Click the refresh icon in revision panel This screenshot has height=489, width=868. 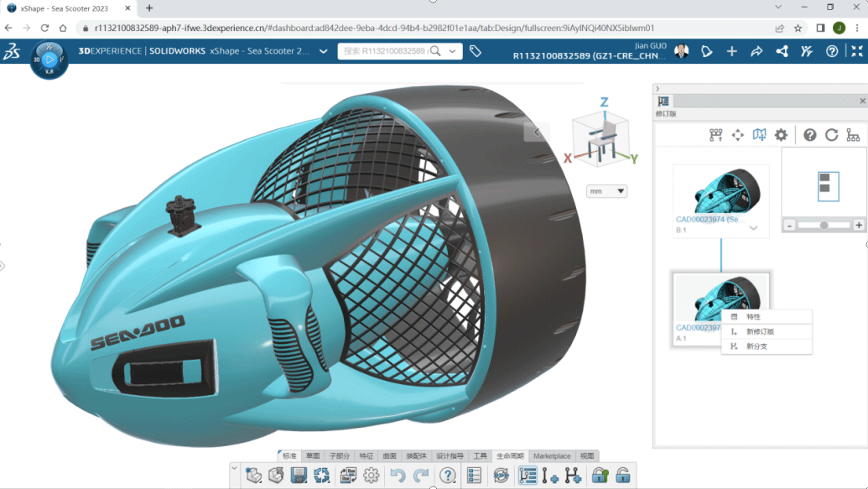point(831,135)
